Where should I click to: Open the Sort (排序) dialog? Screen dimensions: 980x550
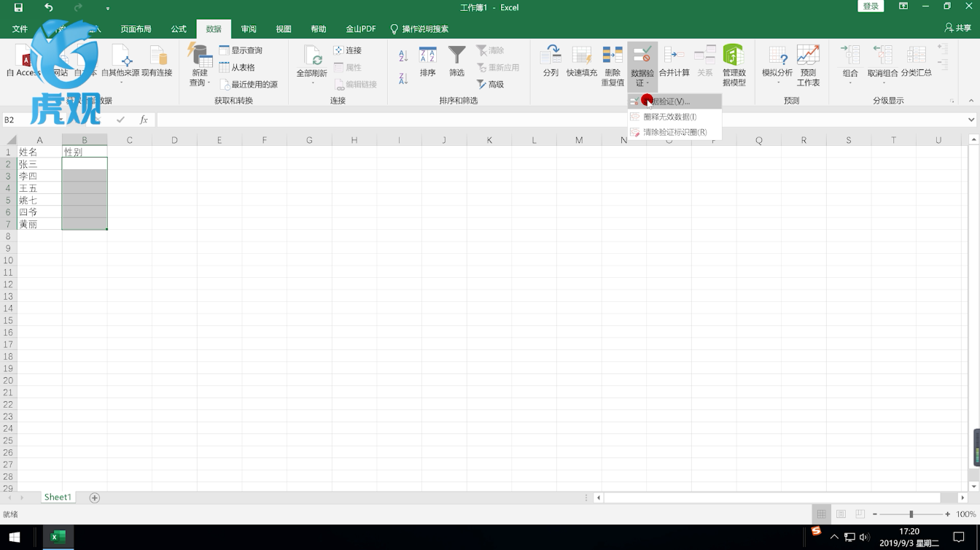427,62
